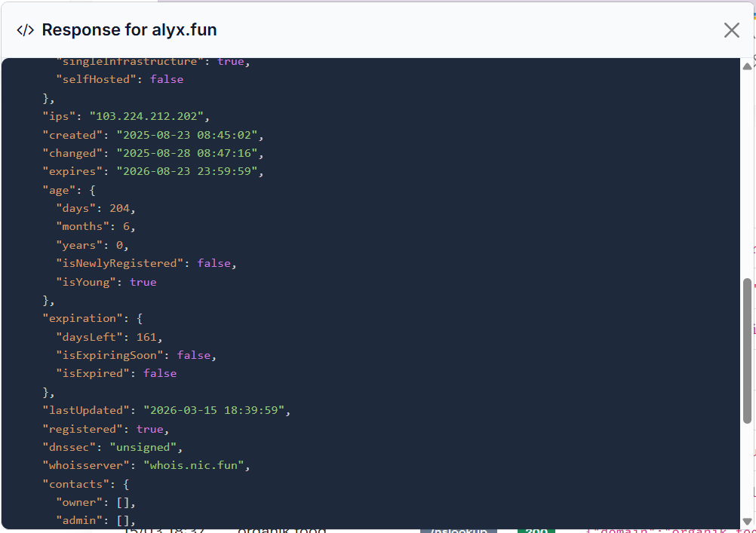Click the green 200 status badge
The height and width of the screenshot is (533, 756).
point(536,531)
